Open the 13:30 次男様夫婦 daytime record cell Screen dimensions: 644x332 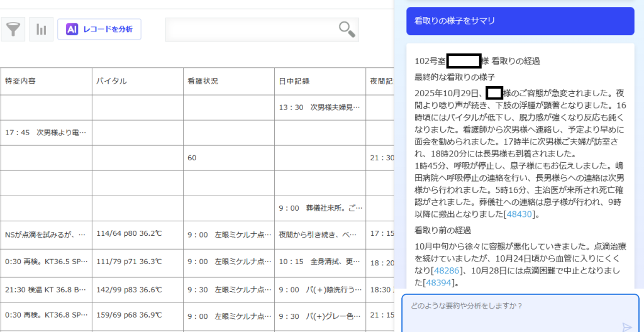tap(319, 108)
